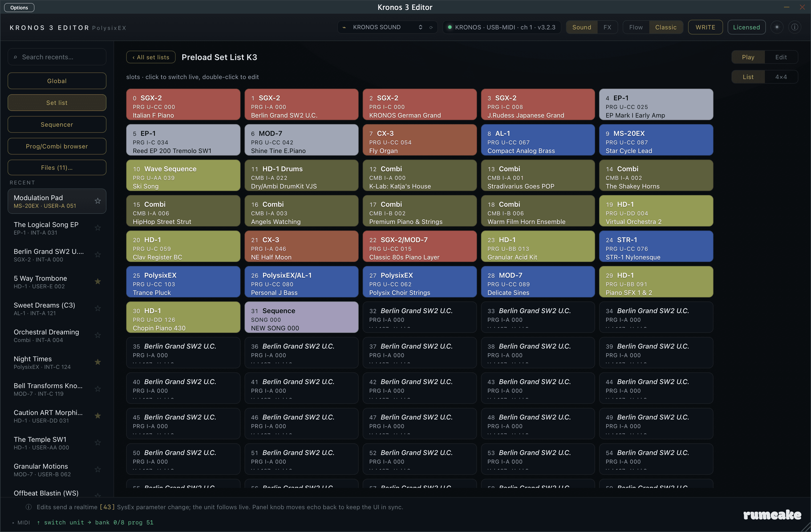The image size is (811, 532).
Task: Select empty slot 51 Berlin Grand
Action: click(x=301, y=459)
